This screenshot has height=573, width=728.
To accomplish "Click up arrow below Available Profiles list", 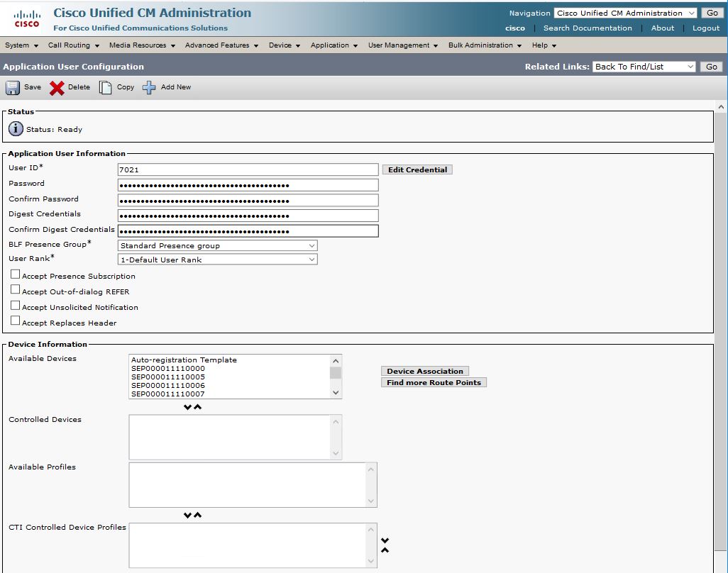I will tap(198, 516).
